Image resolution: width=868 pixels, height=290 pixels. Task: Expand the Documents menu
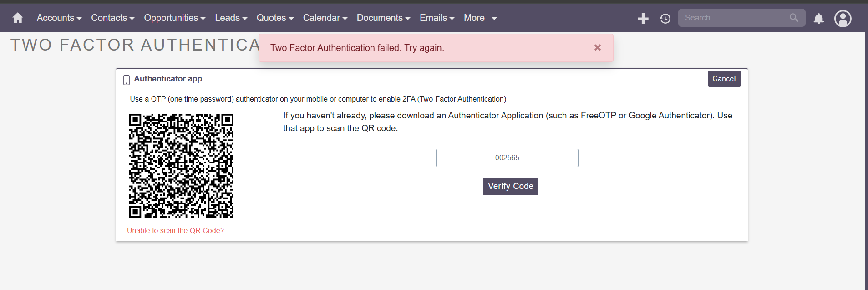click(383, 18)
